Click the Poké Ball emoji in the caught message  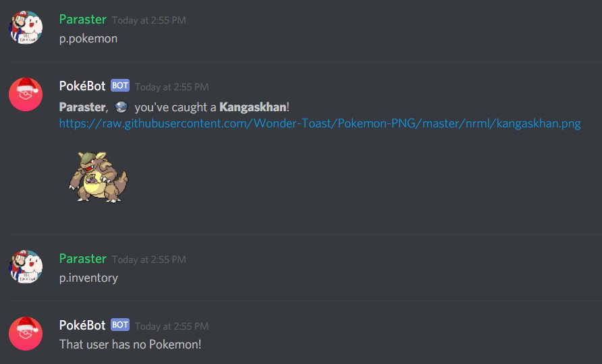[121, 107]
